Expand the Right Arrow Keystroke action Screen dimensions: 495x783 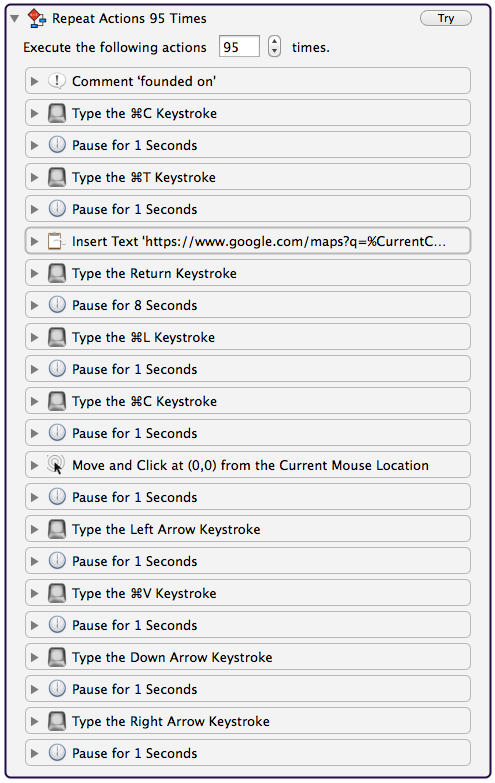coord(34,721)
